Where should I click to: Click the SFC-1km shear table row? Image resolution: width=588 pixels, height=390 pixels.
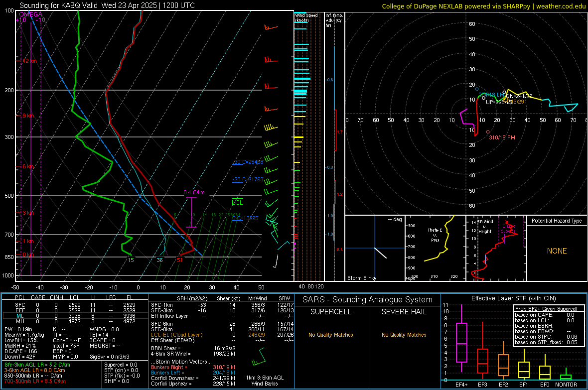[222, 305]
